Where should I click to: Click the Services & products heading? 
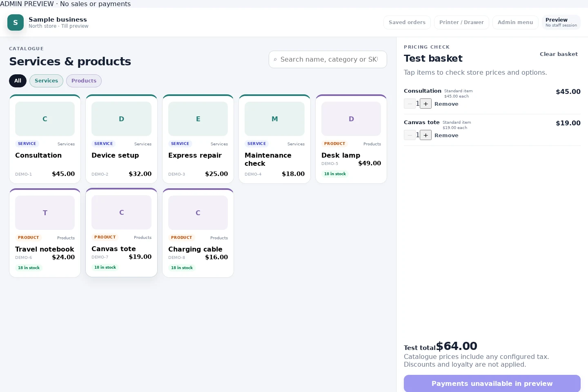(70, 61)
